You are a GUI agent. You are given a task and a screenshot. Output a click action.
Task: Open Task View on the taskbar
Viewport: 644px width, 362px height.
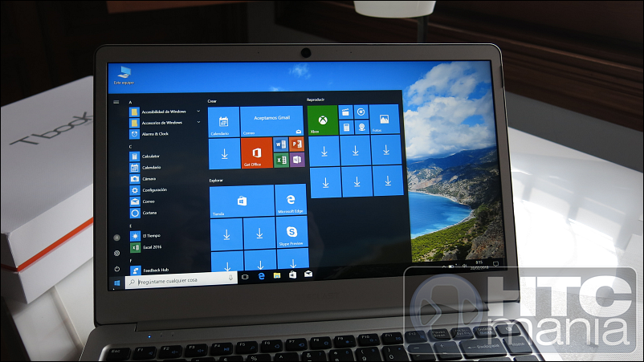245,277
